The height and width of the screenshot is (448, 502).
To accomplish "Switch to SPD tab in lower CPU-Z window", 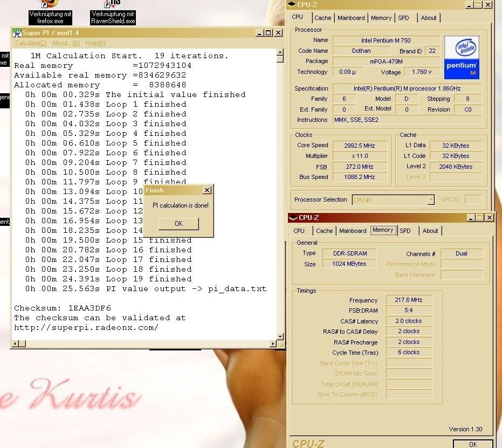I will pos(405,231).
